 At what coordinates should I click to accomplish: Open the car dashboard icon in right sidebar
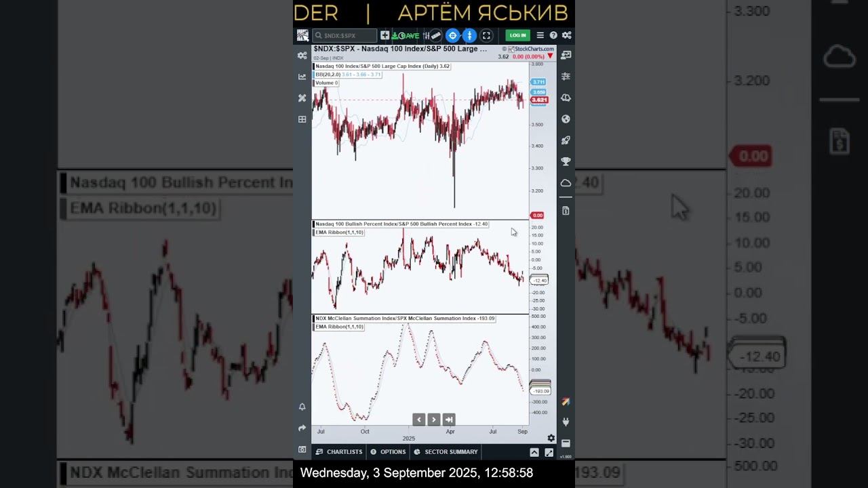click(x=566, y=98)
